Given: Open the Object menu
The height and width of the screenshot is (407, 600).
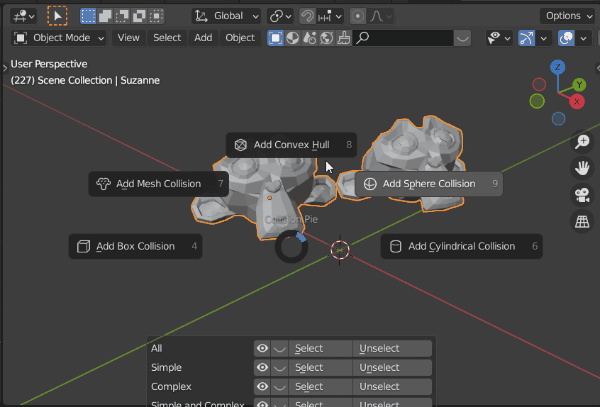Looking at the screenshot, I should pyautogui.click(x=240, y=38).
